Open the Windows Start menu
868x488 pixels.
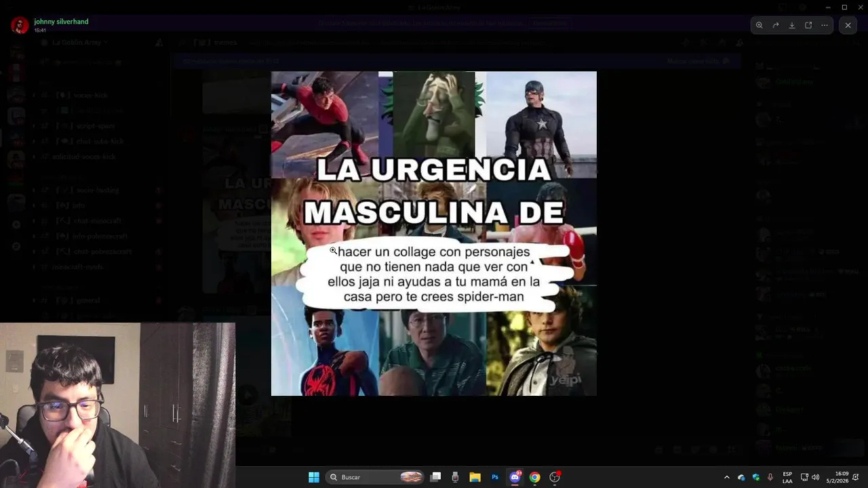pyautogui.click(x=314, y=477)
